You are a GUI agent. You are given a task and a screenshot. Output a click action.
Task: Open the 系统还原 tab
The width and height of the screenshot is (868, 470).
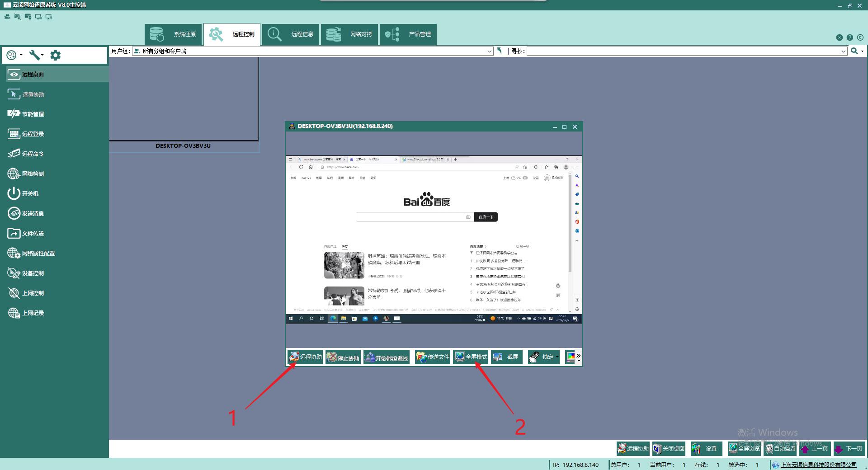point(173,34)
